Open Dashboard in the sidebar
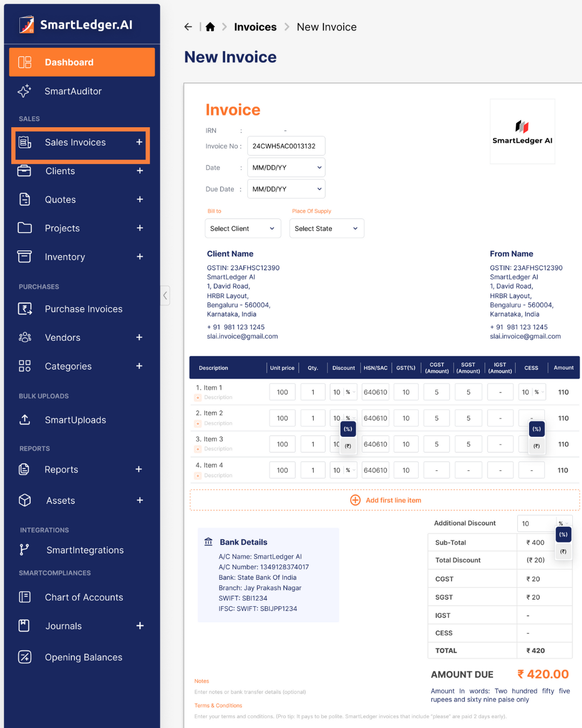582x728 pixels. [x=82, y=62]
